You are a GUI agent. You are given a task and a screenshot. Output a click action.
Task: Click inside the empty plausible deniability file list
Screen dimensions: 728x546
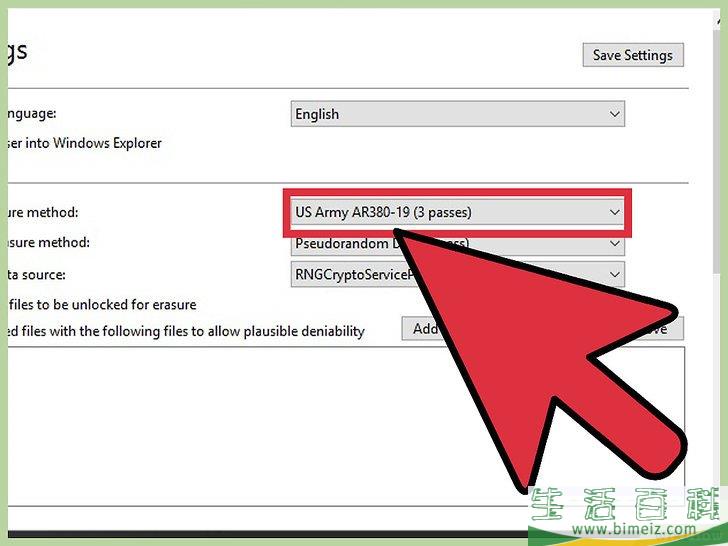200,410
